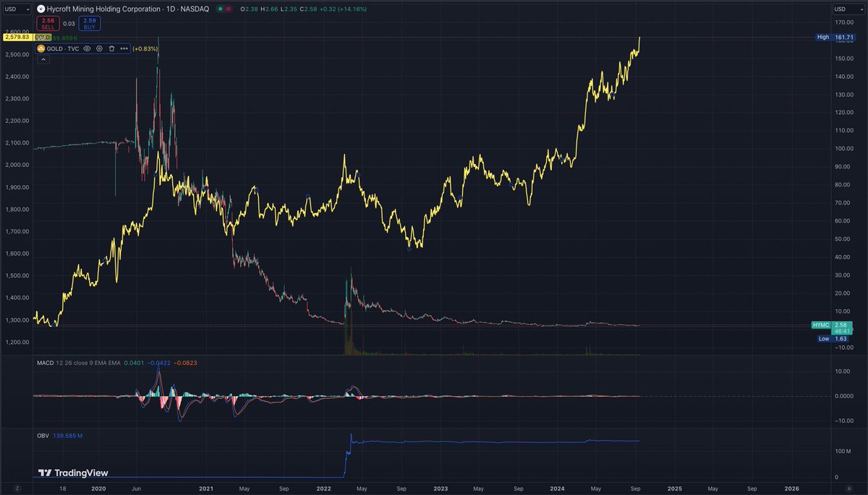Click the 1,500.00 left price scale label
Screen dimensions: 868x495
[x=18, y=275]
